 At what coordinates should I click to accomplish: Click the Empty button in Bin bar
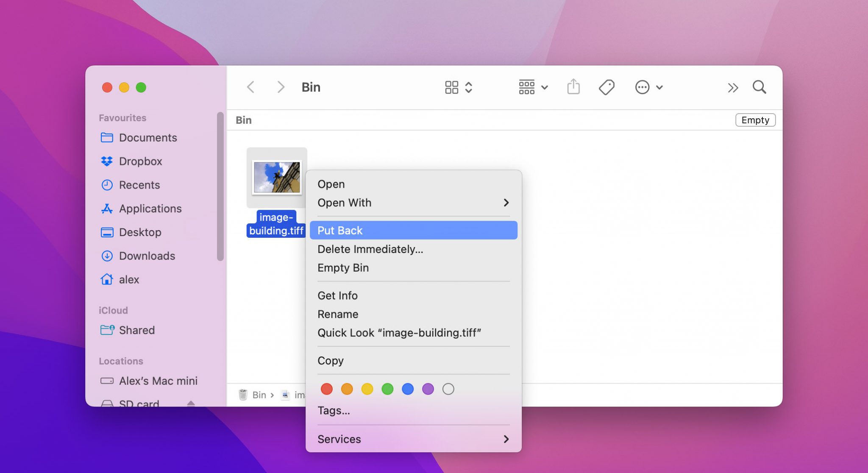pyautogui.click(x=755, y=120)
